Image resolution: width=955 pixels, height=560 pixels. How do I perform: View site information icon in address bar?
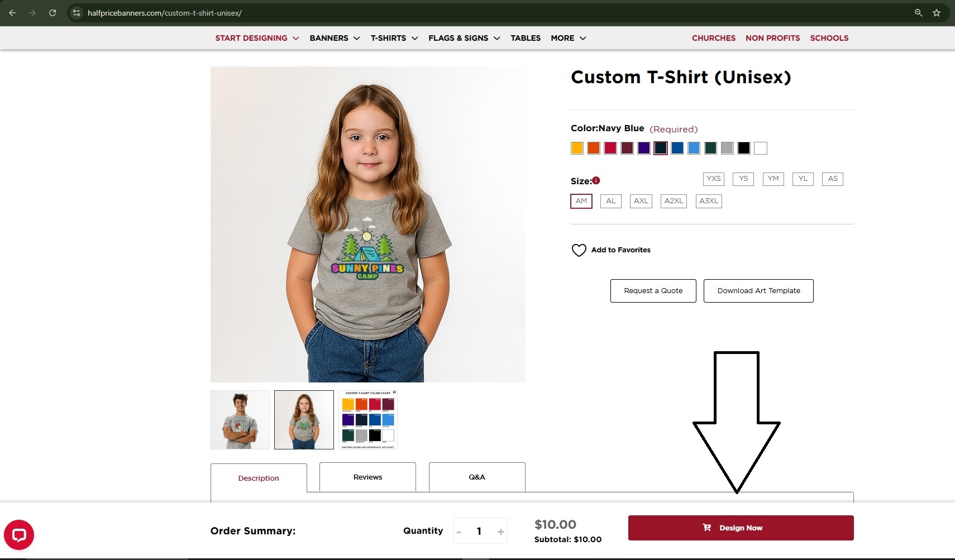coord(77,13)
